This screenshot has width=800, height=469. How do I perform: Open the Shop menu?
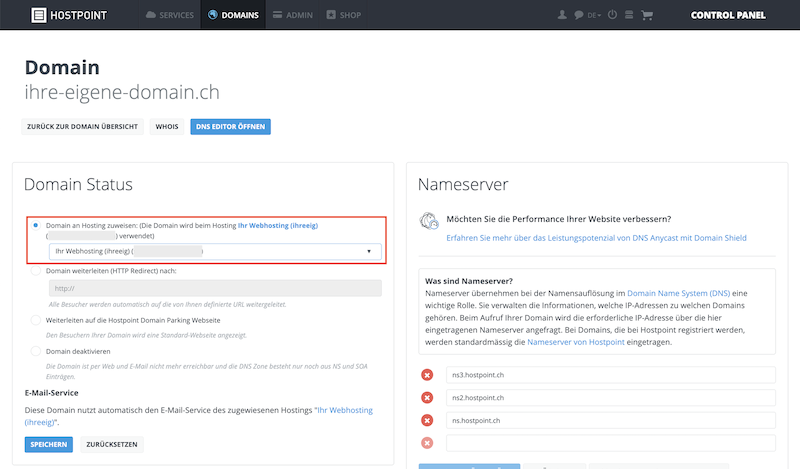344,15
